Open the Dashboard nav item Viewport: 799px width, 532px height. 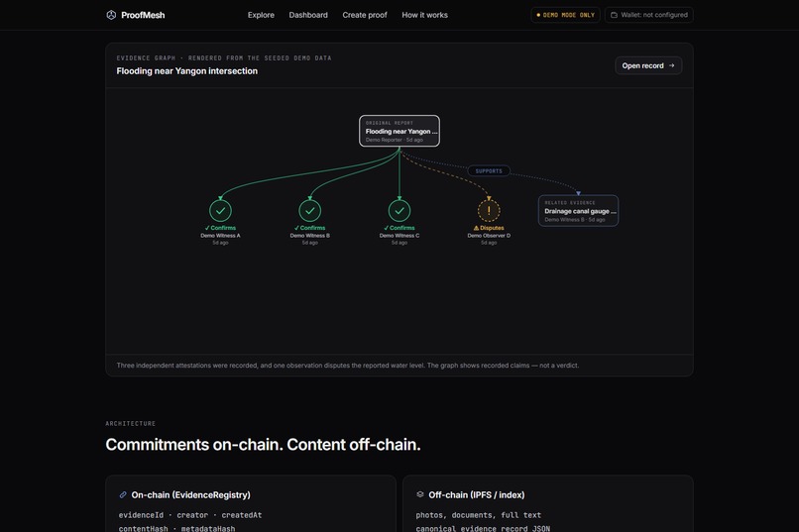(x=308, y=15)
